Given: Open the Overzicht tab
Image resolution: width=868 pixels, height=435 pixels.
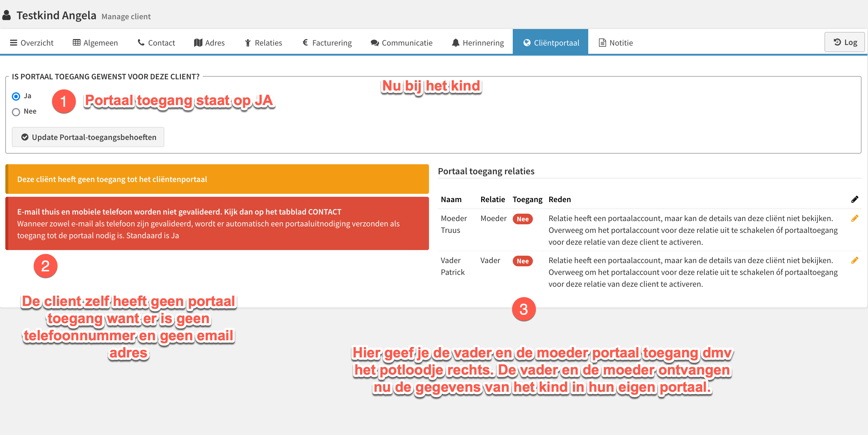Looking at the screenshot, I should (x=32, y=42).
